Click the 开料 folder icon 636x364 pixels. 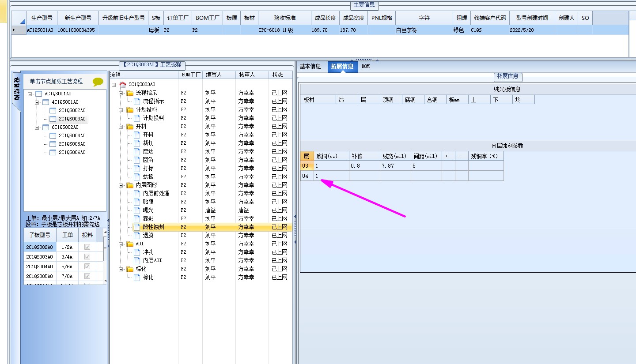tap(130, 126)
